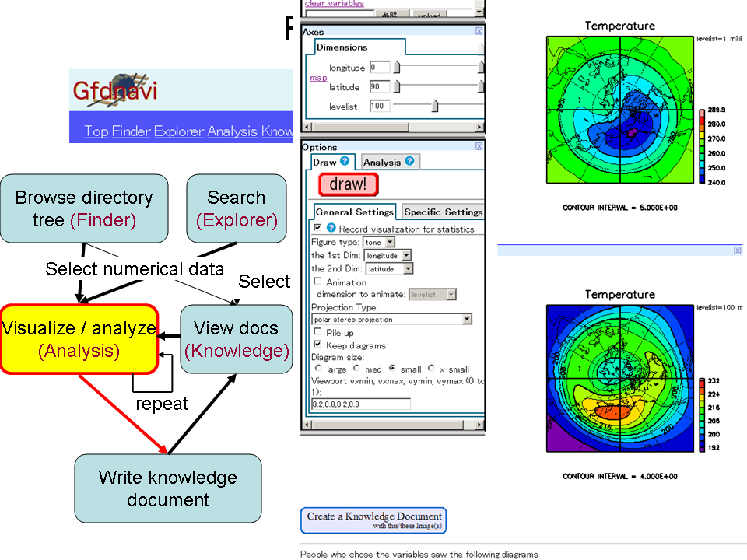Close the Options panel

479,146
